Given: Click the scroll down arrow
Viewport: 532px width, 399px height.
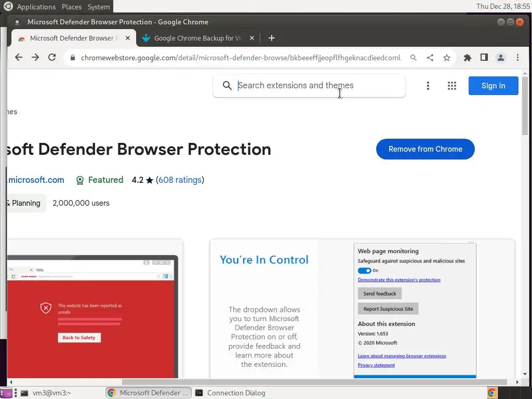Looking at the screenshot, I should [x=525, y=374].
